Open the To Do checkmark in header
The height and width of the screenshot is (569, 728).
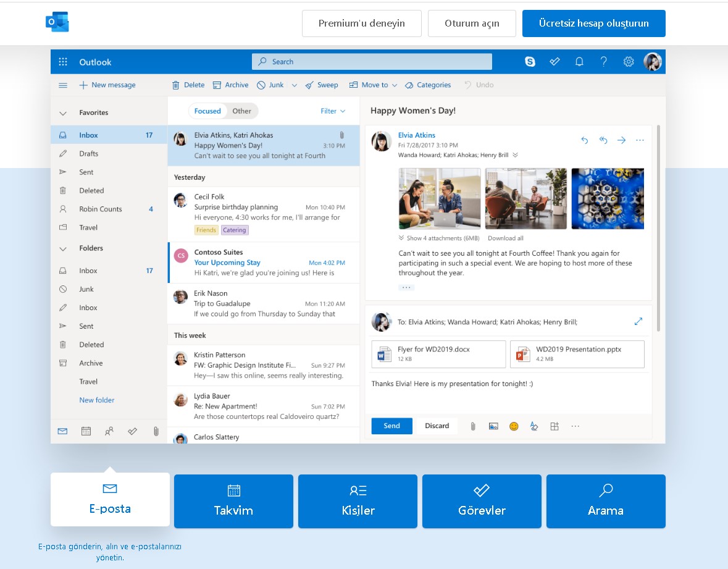click(x=554, y=61)
